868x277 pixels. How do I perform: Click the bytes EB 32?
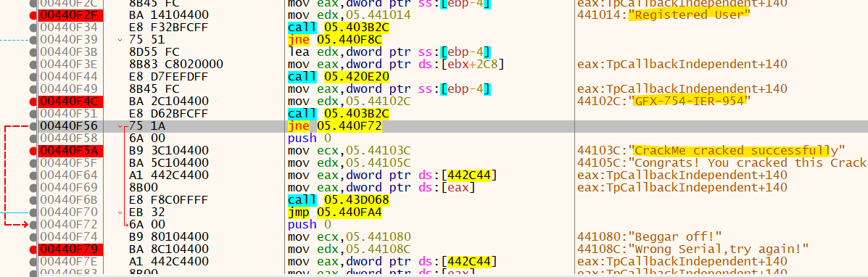(x=146, y=212)
